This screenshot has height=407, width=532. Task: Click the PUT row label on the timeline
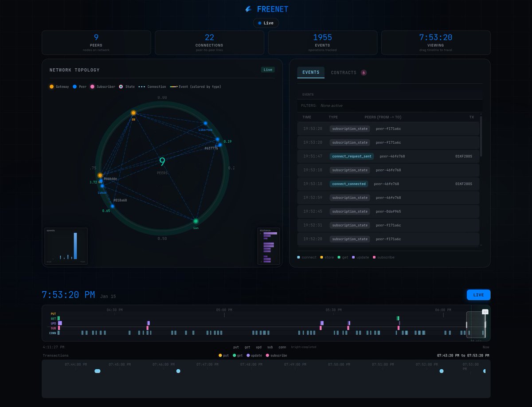click(x=53, y=314)
